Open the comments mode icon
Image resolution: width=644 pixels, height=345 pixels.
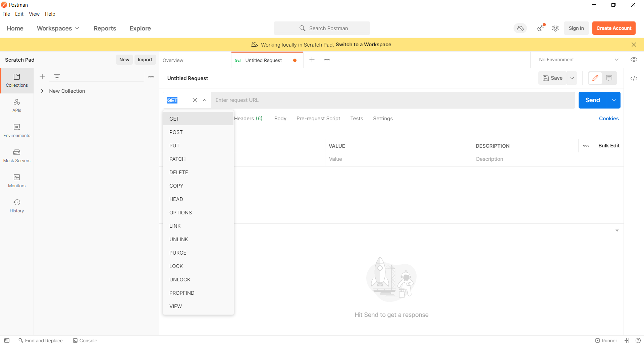609,78
